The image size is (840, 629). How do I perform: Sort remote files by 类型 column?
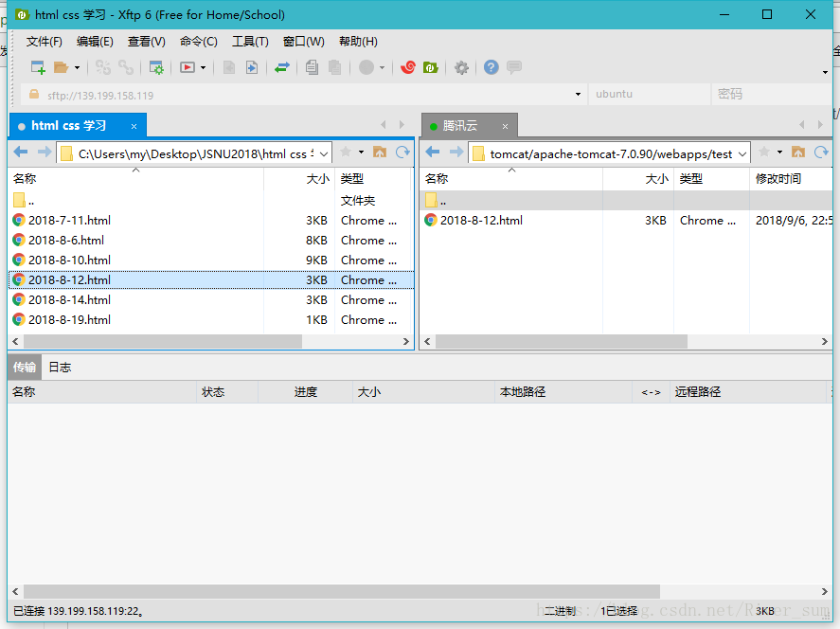(711, 179)
